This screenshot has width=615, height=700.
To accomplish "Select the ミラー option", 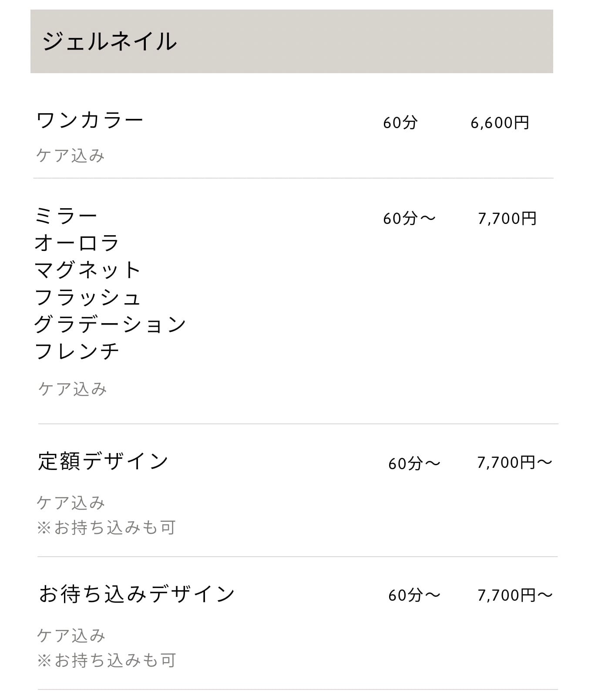I will (66, 216).
